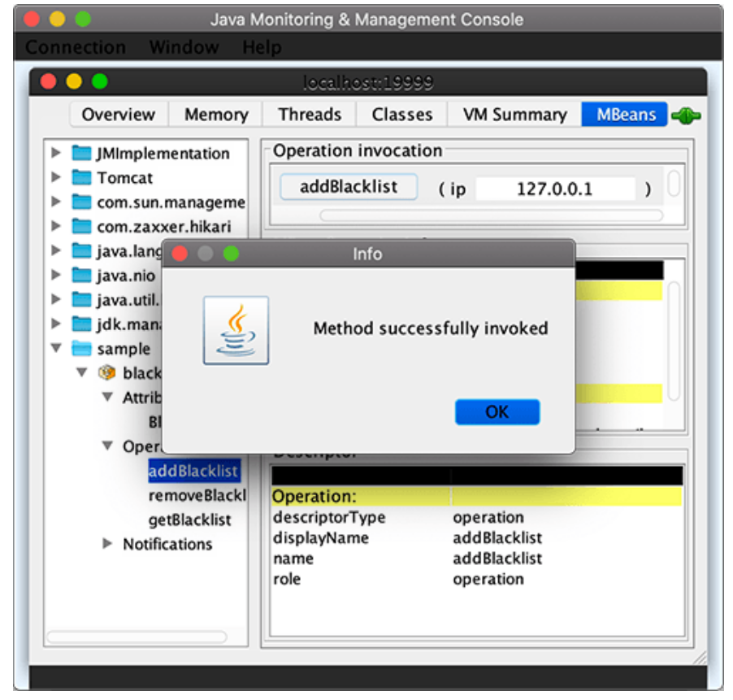
Task: Switch to the Threads tab
Action: pos(310,115)
